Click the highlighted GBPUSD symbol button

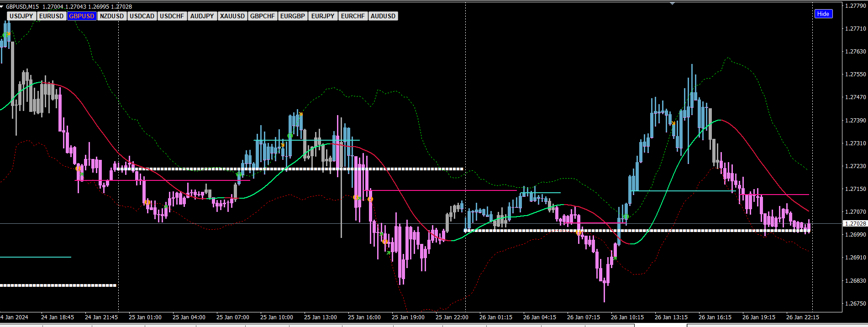(x=82, y=16)
